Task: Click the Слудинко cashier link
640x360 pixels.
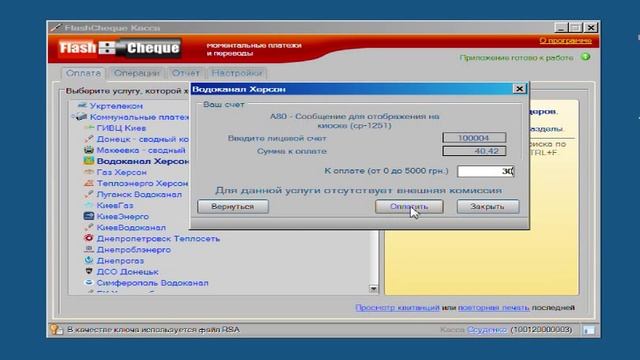Action: tap(487, 329)
